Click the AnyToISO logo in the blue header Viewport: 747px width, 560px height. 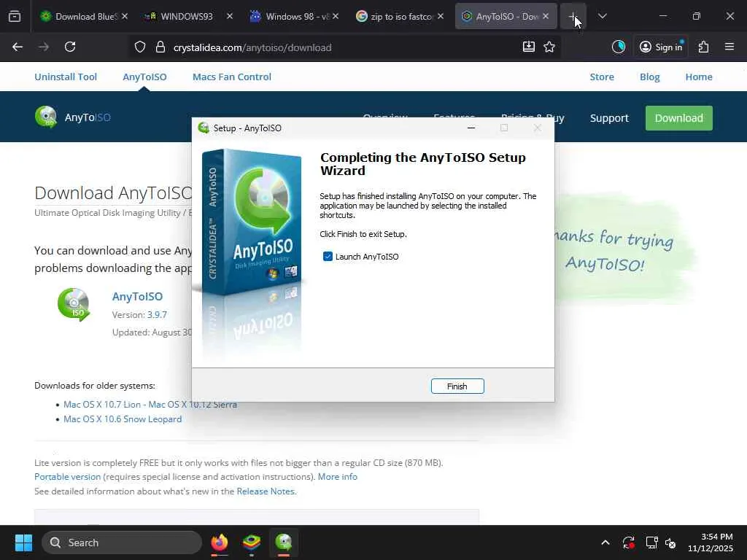click(x=72, y=117)
